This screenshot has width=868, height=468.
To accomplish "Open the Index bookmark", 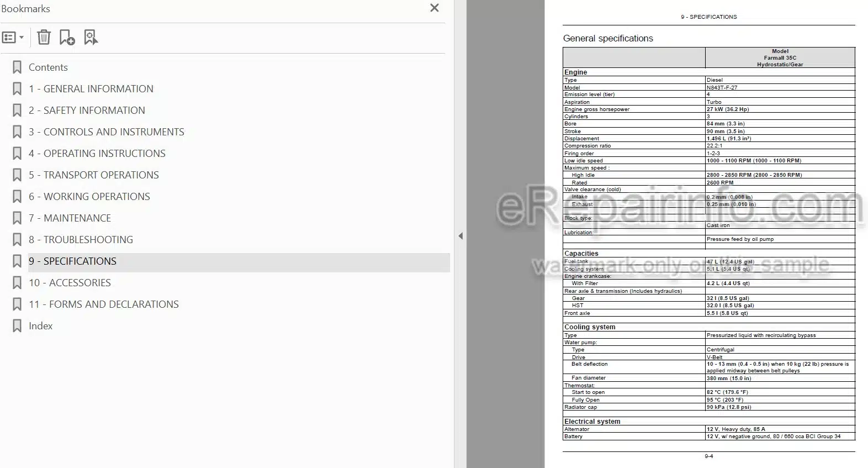I will [x=40, y=326].
